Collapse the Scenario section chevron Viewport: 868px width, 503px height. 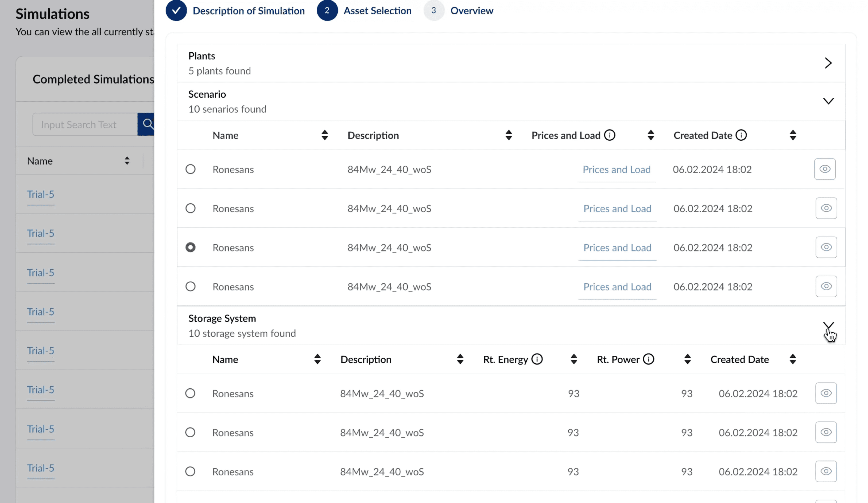point(828,101)
